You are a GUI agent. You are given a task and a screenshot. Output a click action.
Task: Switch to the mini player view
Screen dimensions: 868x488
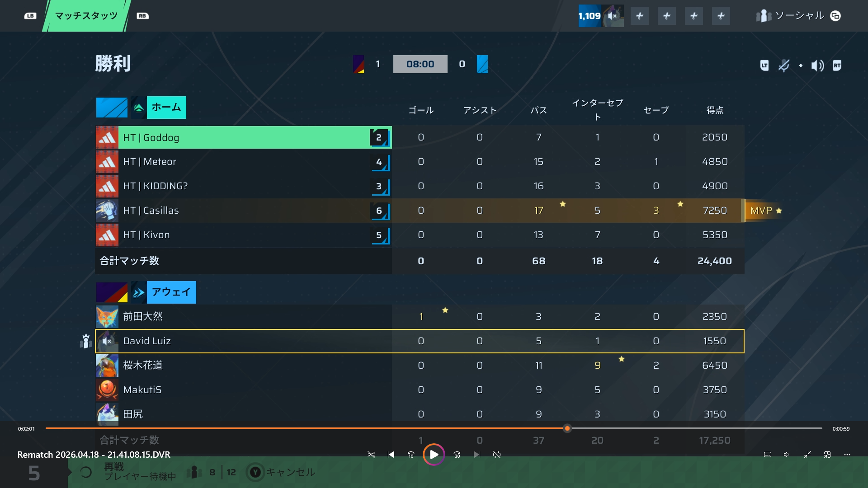(x=827, y=455)
